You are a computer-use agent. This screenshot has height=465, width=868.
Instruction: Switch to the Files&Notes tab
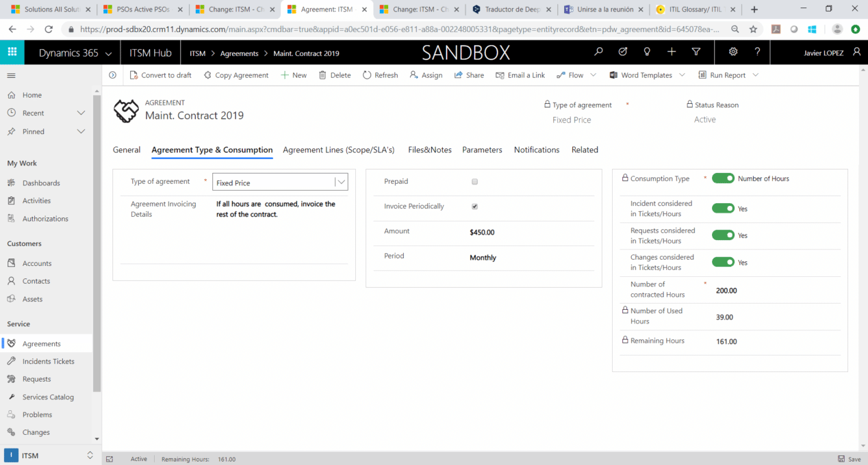(x=430, y=150)
